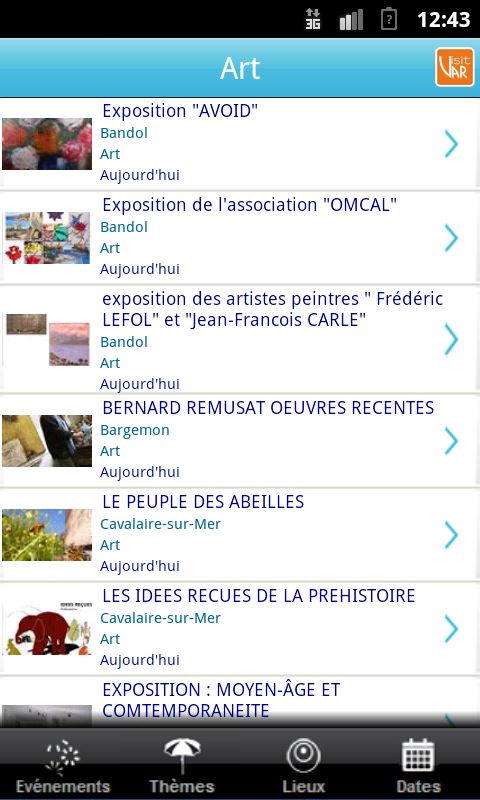Open the Lieux target icon tab
480x800 pixels.
pyautogui.click(x=304, y=764)
